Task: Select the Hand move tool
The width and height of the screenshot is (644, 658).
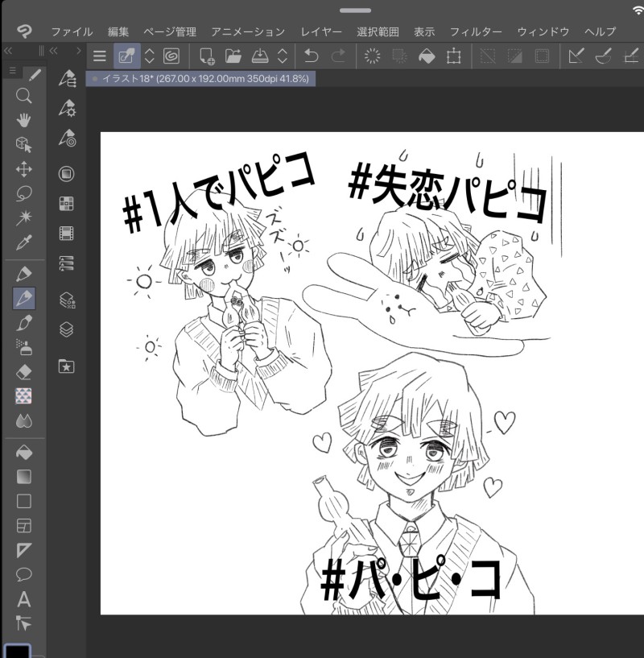Action: [24, 121]
